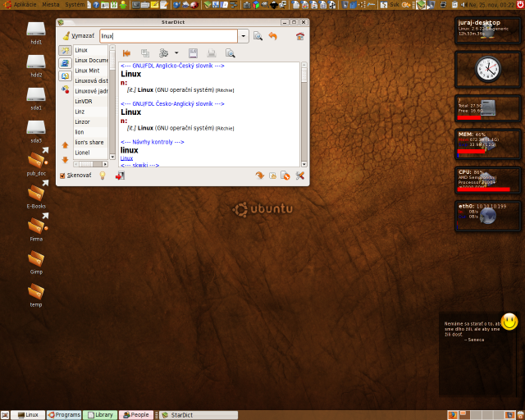The width and height of the screenshot is (525, 420).
Task: Select 'Linuxová dist' word list entry
Action: (90, 80)
